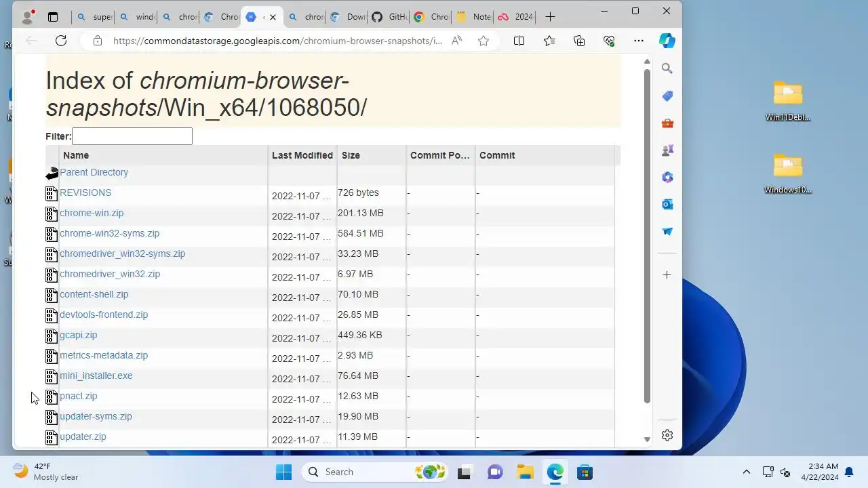Click file icon beside mini_installer.exe
Image resolution: width=868 pixels, height=488 pixels.
click(52, 377)
